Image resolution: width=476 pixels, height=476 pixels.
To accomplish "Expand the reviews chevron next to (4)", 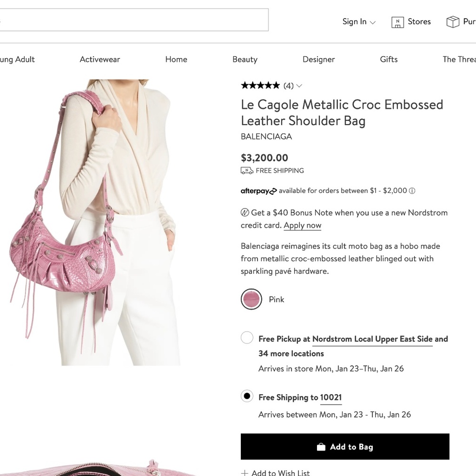I will [299, 86].
